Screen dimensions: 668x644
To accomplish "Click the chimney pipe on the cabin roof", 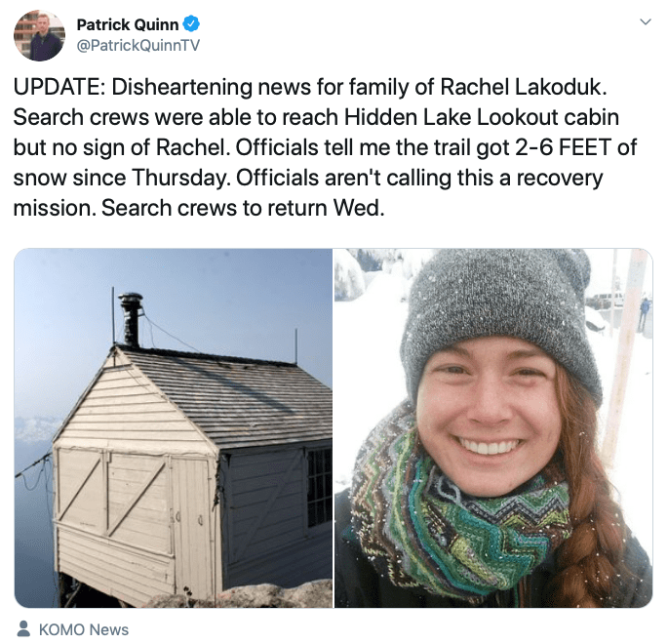I will coord(131,320).
